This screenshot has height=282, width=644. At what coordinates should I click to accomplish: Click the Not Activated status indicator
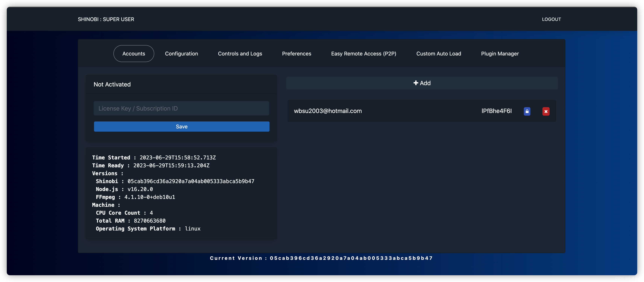pyautogui.click(x=112, y=84)
